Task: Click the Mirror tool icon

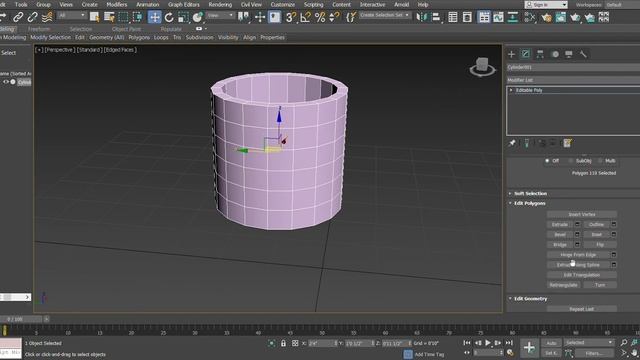Action: pos(421,17)
